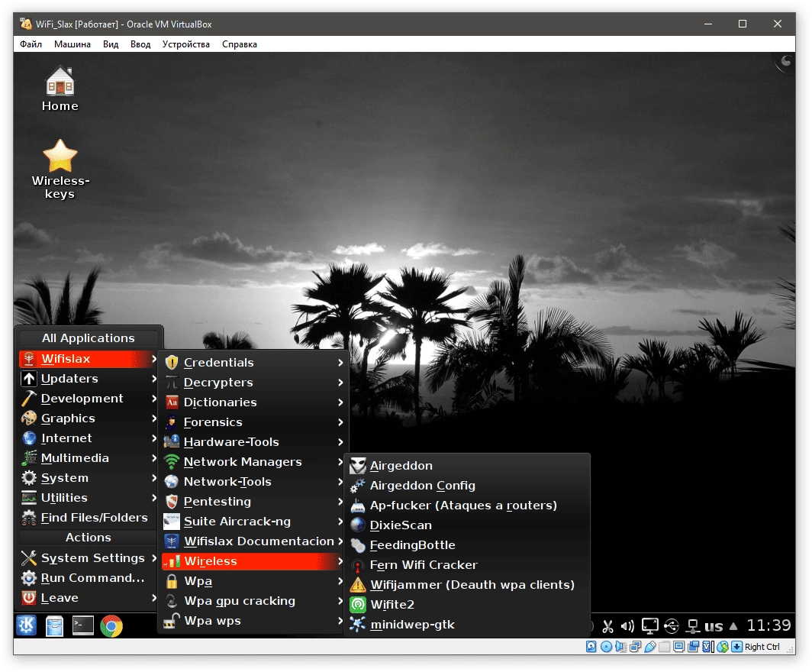Expand the Forensics submenu
This screenshot has width=812, height=672.
click(253, 422)
